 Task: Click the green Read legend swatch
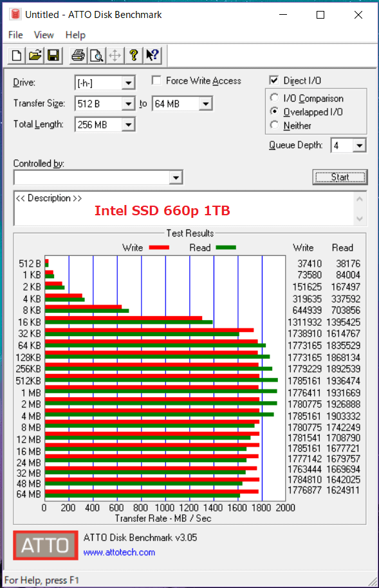pyautogui.click(x=226, y=247)
